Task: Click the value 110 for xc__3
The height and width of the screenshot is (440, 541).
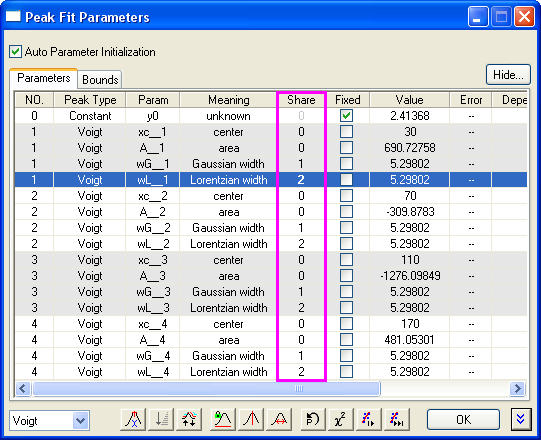Action: (x=410, y=260)
